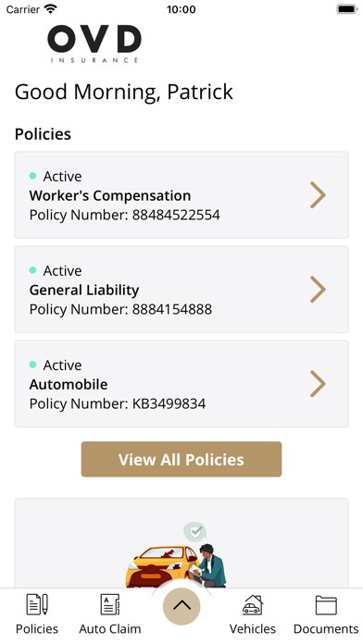This screenshot has width=363, height=644.
Task: Open General Liability chevron arrow
Action: click(318, 290)
